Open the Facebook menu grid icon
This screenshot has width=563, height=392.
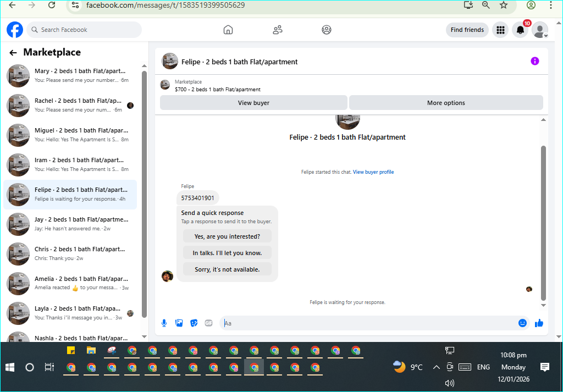point(500,30)
